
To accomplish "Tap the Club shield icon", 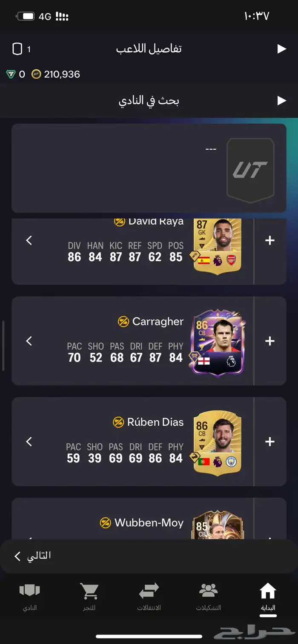I will (30, 590).
